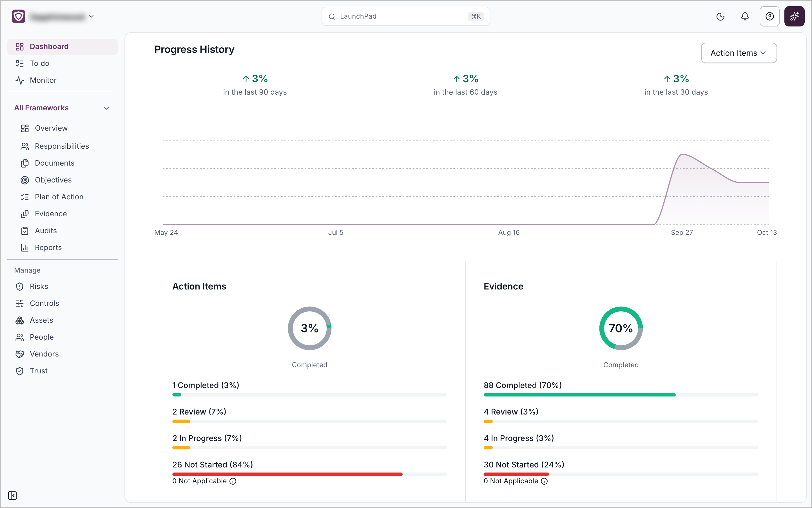Open the Action Items dropdown

[739, 53]
